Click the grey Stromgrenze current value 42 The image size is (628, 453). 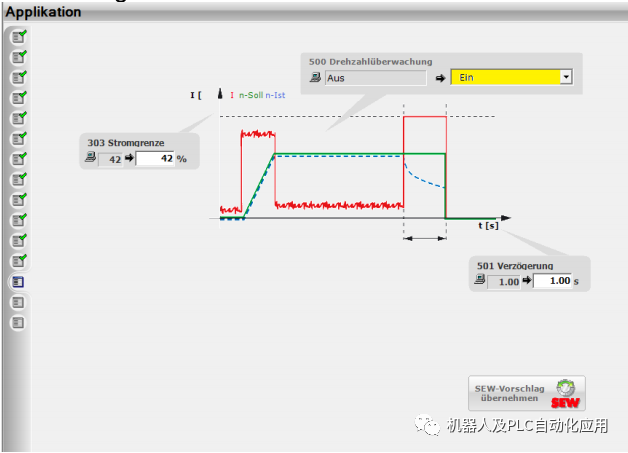click(110, 159)
